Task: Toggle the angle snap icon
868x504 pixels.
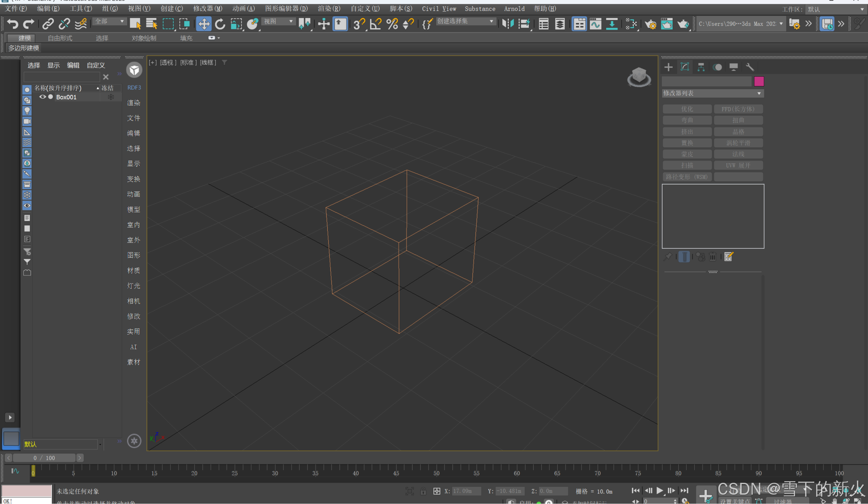Action: click(375, 24)
